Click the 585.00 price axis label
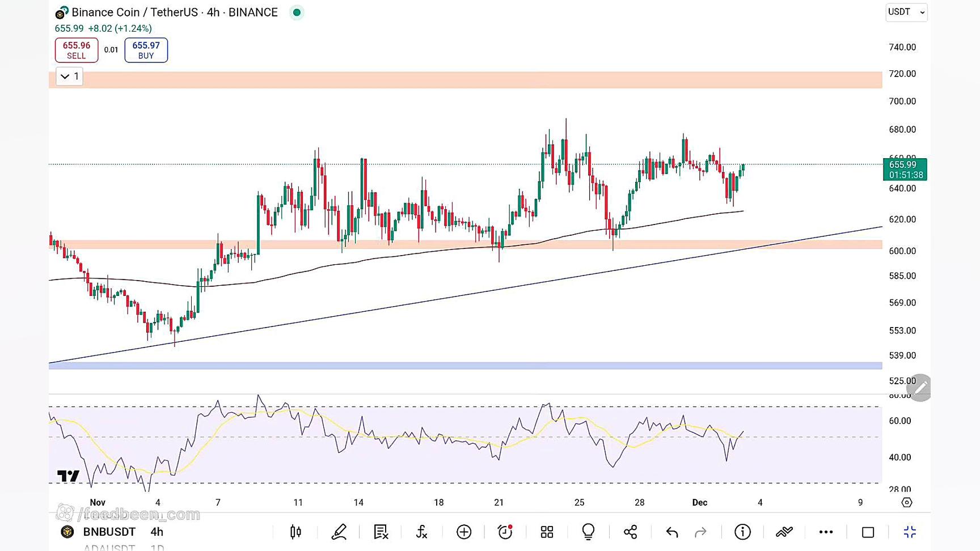The image size is (980, 551). click(x=902, y=276)
